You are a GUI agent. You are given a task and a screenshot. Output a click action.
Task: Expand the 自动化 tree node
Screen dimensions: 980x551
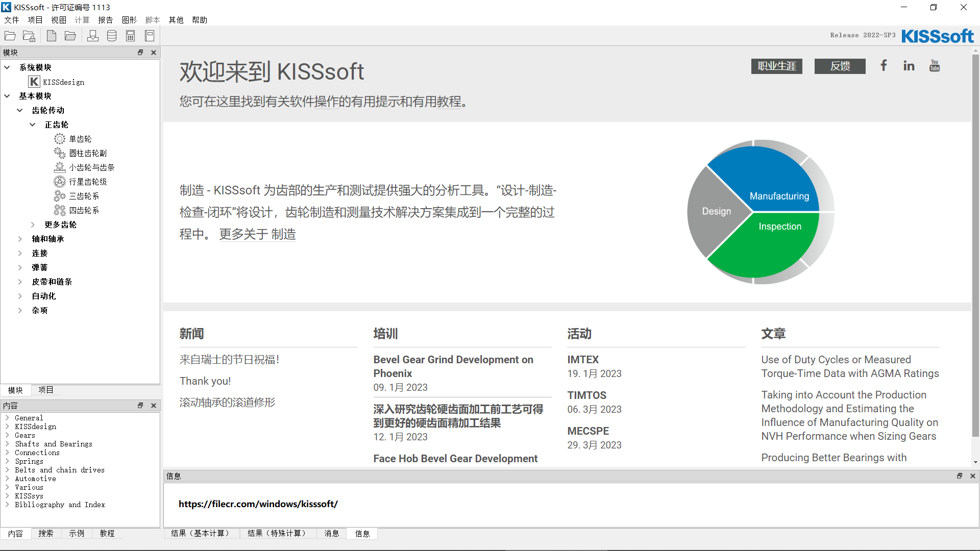click(20, 296)
